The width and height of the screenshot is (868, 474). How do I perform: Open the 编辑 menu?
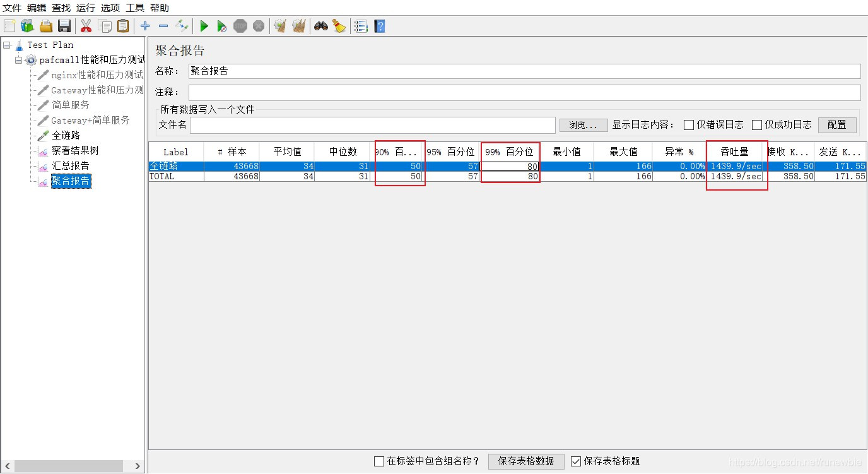click(37, 8)
